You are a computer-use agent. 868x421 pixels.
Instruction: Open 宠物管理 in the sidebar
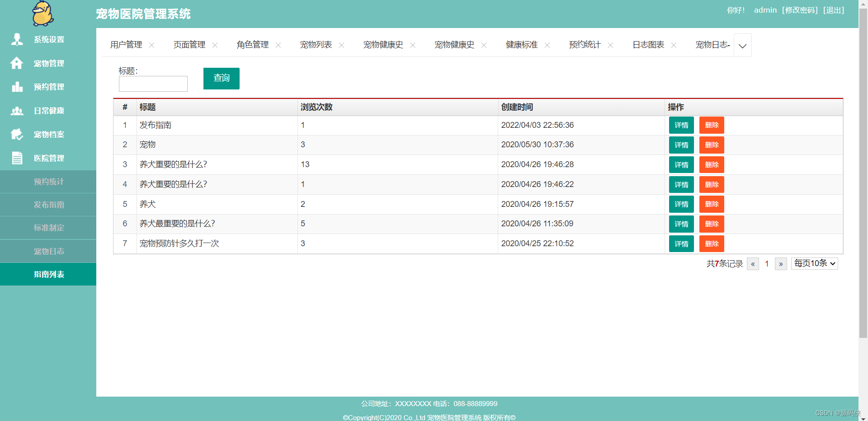[48, 63]
